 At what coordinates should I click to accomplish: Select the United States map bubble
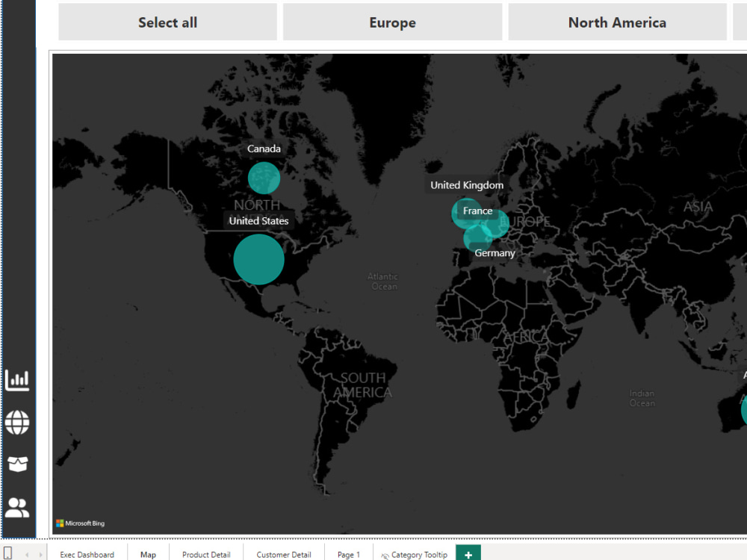(258, 260)
